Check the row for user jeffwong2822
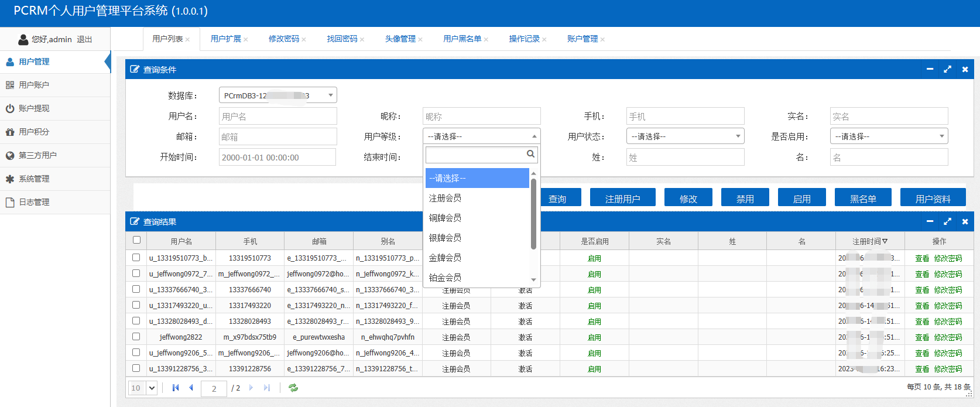Viewport: 980px width, 407px height. click(x=136, y=337)
